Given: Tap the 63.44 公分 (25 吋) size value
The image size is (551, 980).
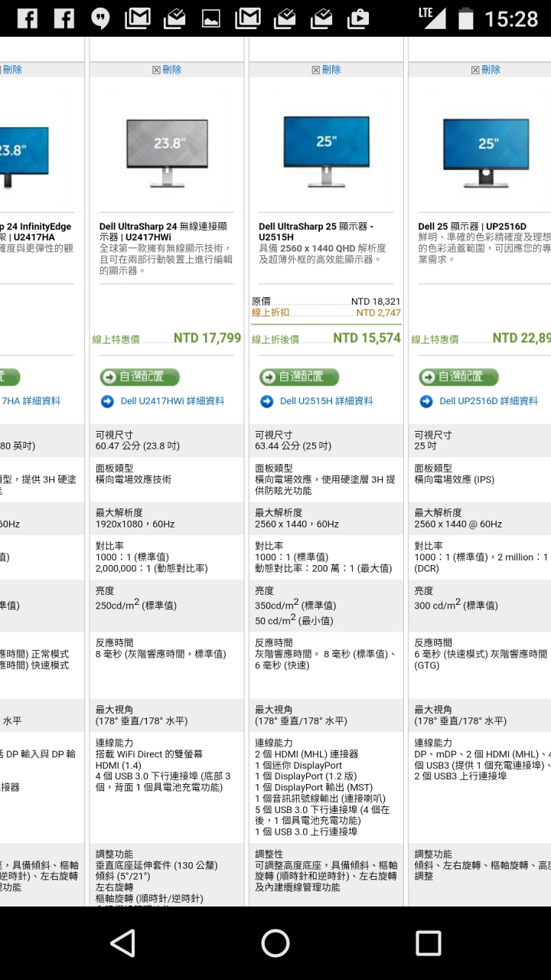Looking at the screenshot, I should 293,446.
